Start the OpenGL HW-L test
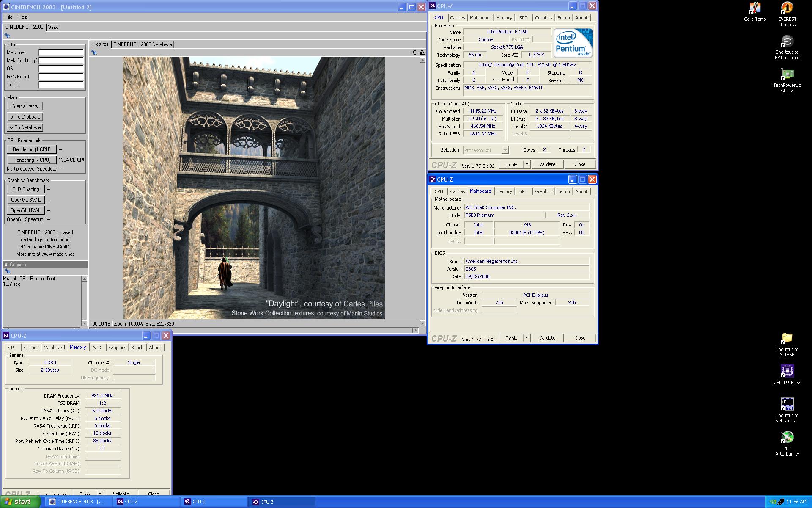812x508 pixels. pos(25,210)
